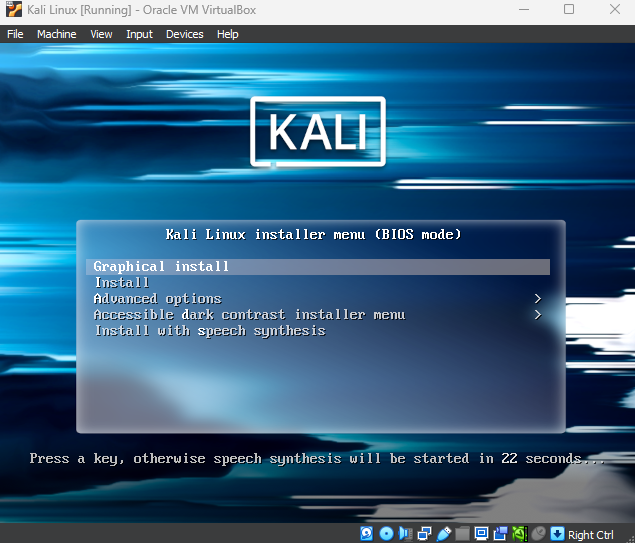Open the View menu
This screenshot has width=635, height=543.
pyautogui.click(x=101, y=34)
